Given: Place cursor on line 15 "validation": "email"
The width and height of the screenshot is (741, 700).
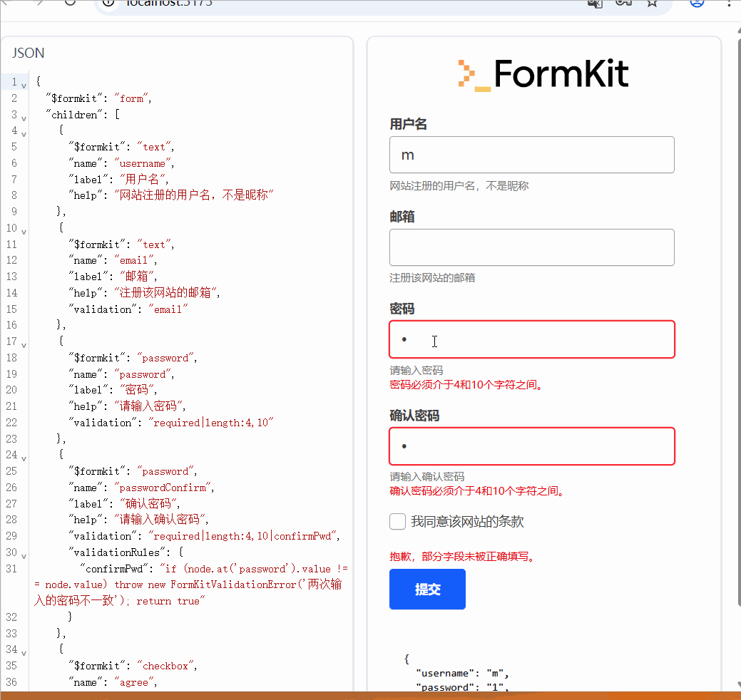Looking at the screenshot, I should point(128,309).
